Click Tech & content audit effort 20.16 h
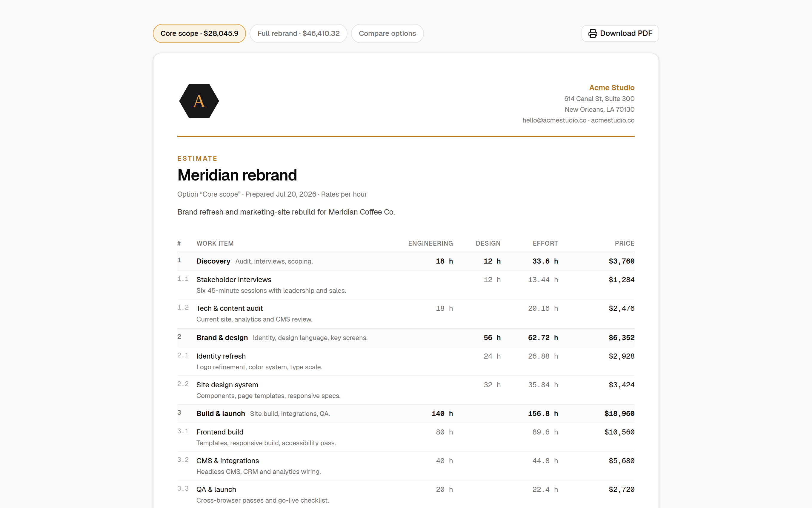Screen dimensions: 812x508 click(543, 308)
